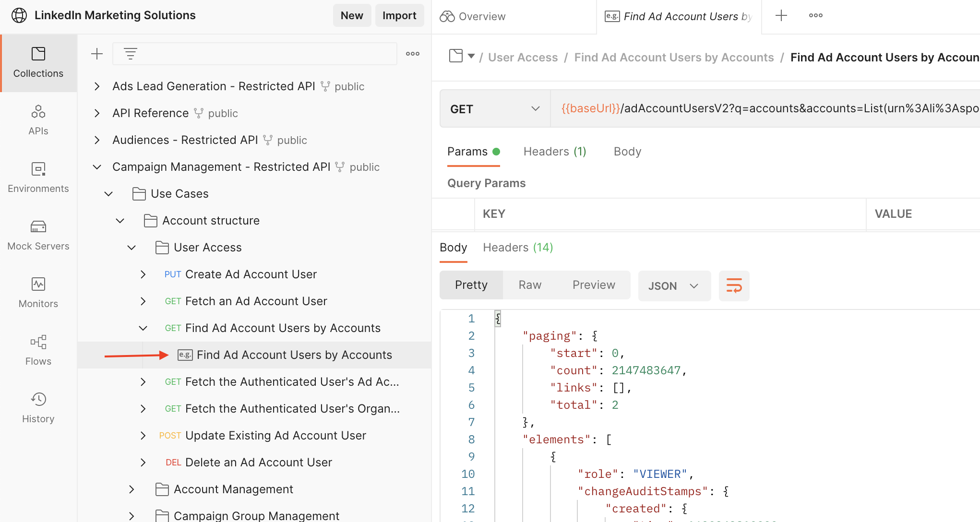Expand Create Ad Account User request
980x522 pixels.
click(x=143, y=274)
